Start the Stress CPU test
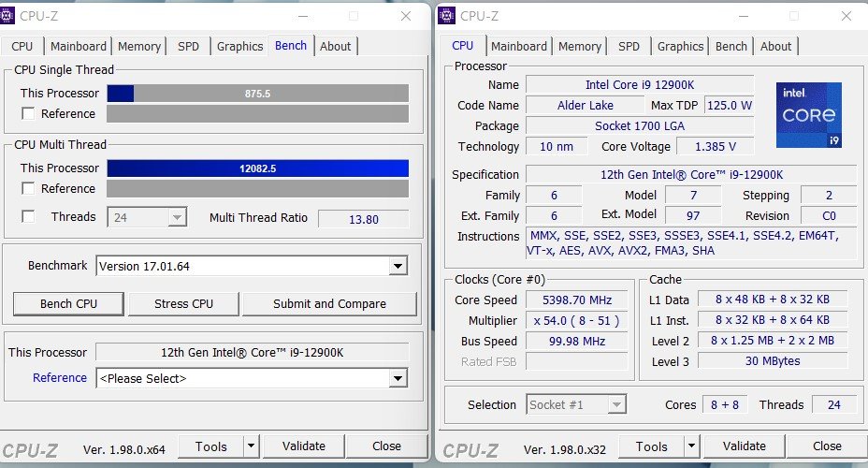The height and width of the screenshot is (468, 868). [183, 303]
